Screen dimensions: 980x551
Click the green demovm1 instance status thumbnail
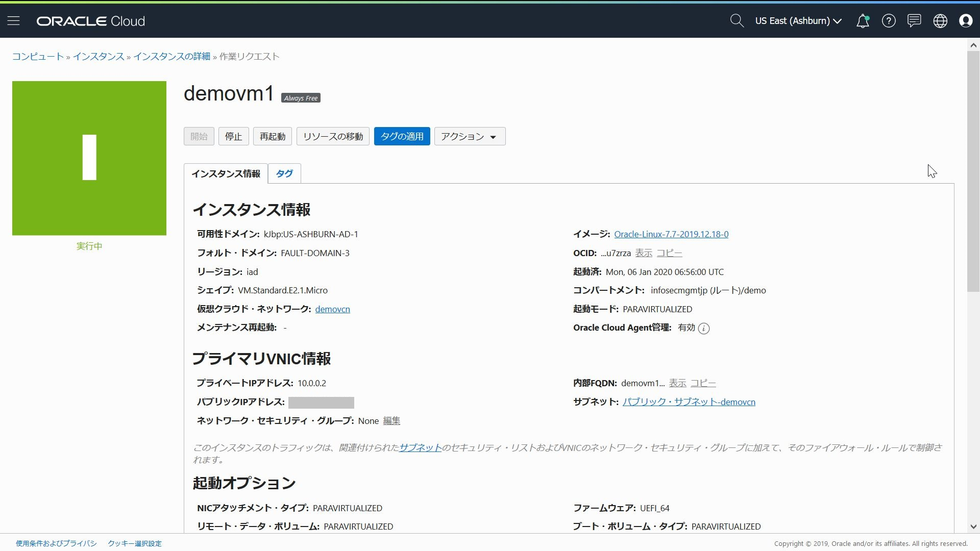click(x=89, y=158)
